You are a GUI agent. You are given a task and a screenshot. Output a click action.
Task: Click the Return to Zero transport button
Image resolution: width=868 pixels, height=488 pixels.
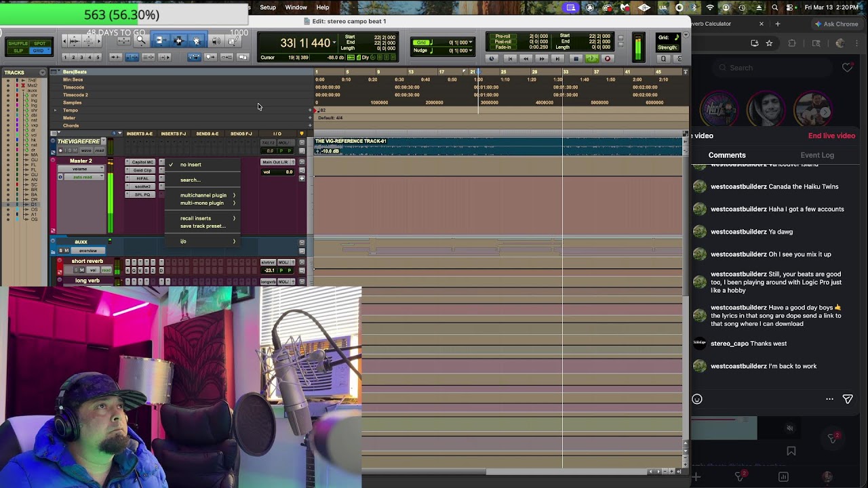pyautogui.click(x=510, y=58)
